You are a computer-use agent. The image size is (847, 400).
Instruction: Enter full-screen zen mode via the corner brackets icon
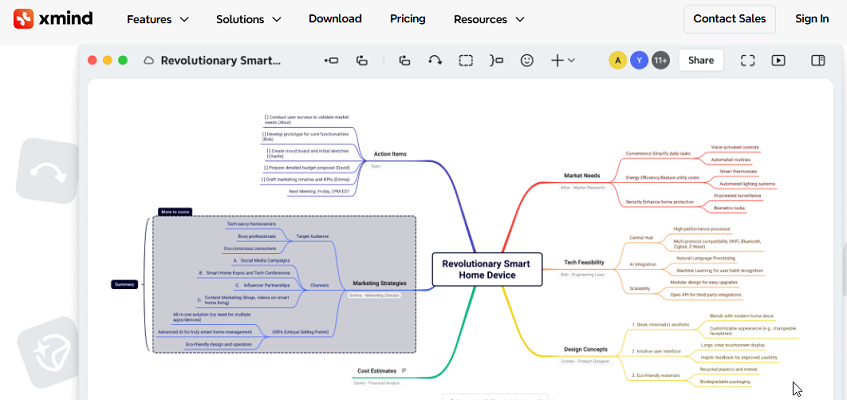pyautogui.click(x=748, y=61)
